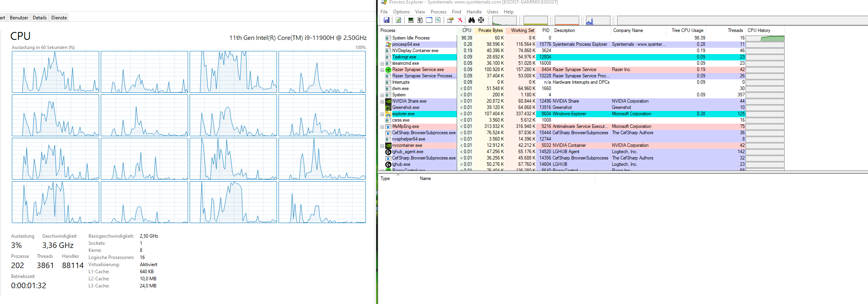This screenshot has height=304, width=868.
Task: Toggle the Show Lower Pane window icon
Action: [x=429, y=20]
